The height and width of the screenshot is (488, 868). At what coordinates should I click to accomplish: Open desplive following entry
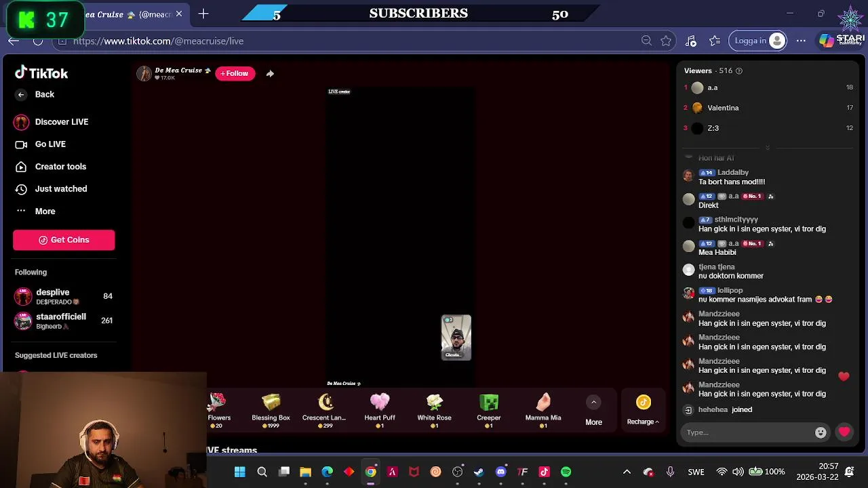(64, 296)
